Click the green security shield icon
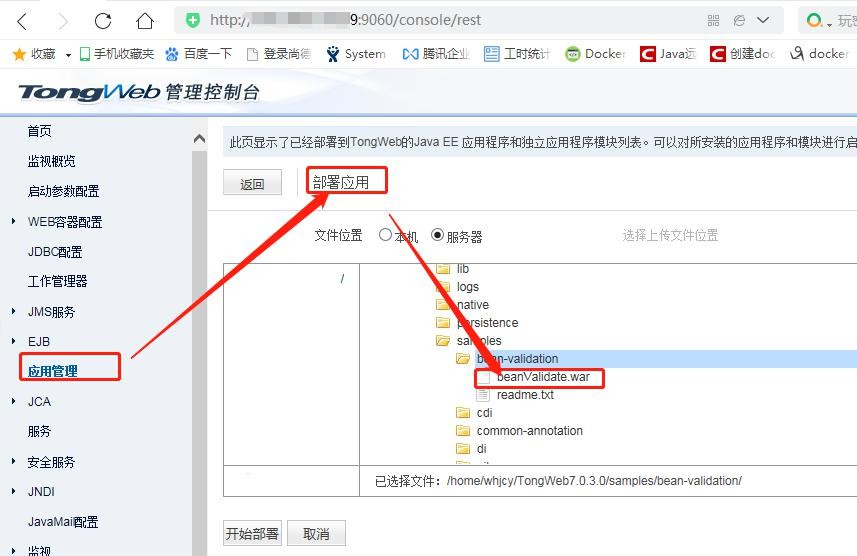The image size is (857, 556). [x=192, y=20]
